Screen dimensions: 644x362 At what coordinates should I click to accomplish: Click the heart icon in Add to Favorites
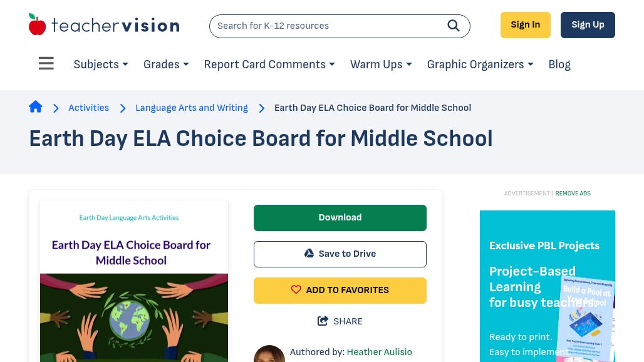(x=296, y=290)
